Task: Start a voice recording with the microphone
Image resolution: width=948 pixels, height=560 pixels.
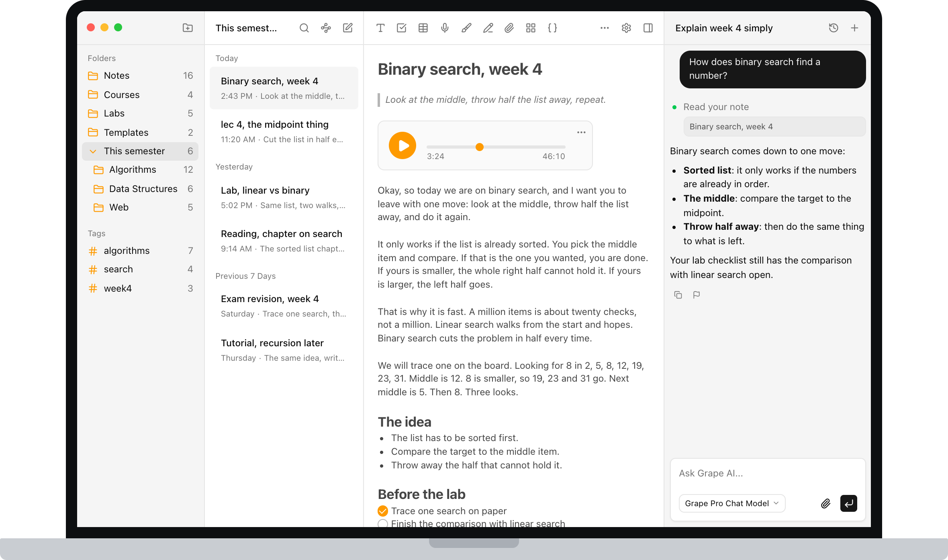Action: coord(445,28)
